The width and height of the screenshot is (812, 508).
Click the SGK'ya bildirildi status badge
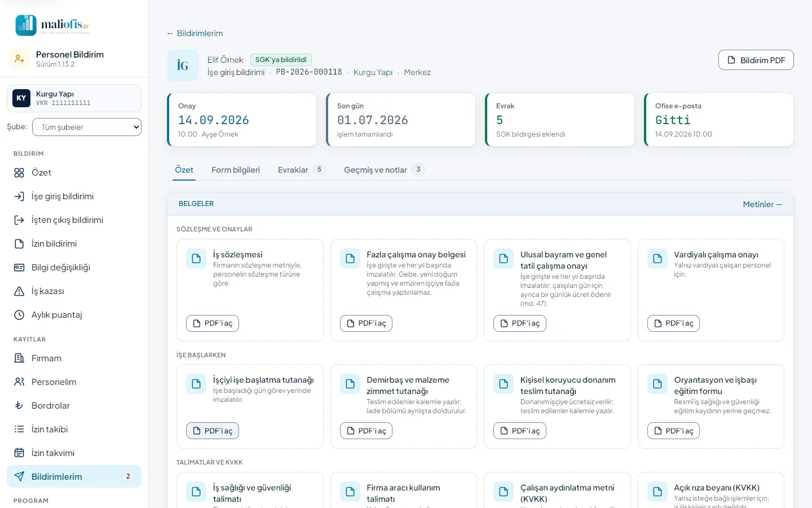(281, 60)
